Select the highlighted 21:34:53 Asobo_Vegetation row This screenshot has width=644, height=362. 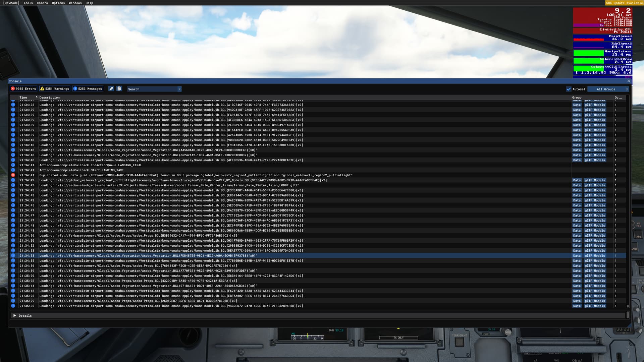[x=318, y=256]
